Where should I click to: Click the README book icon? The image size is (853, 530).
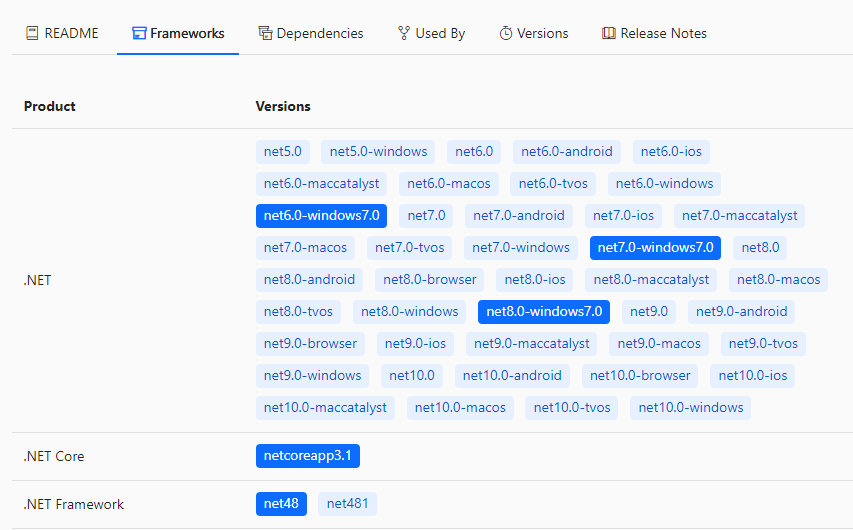point(32,33)
